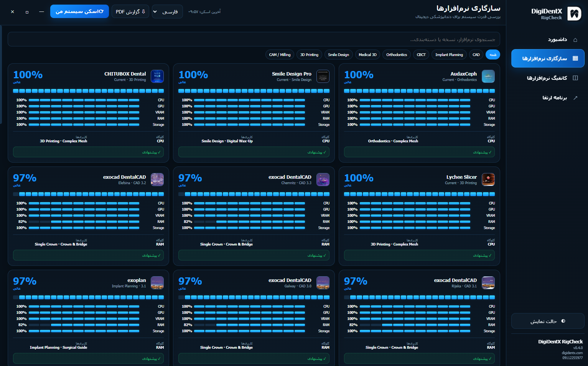Image resolution: width=588 pixels, height=366 pixels.
Task: Click the PDF report export button
Action: tap(130, 12)
